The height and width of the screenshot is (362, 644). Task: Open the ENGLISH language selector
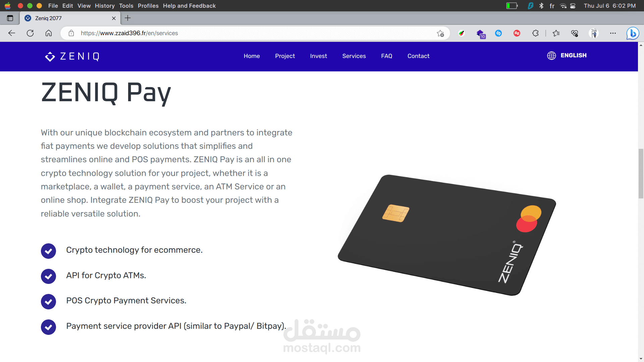coord(567,56)
